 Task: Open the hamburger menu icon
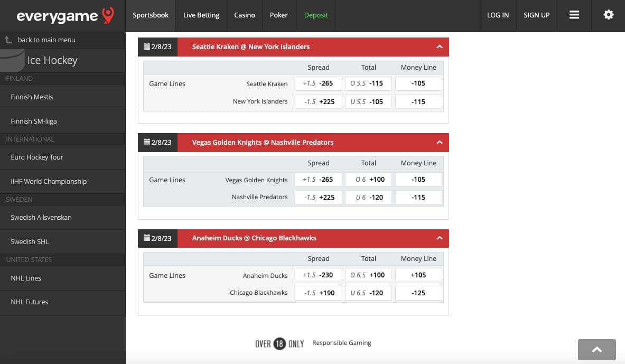[x=574, y=15]
